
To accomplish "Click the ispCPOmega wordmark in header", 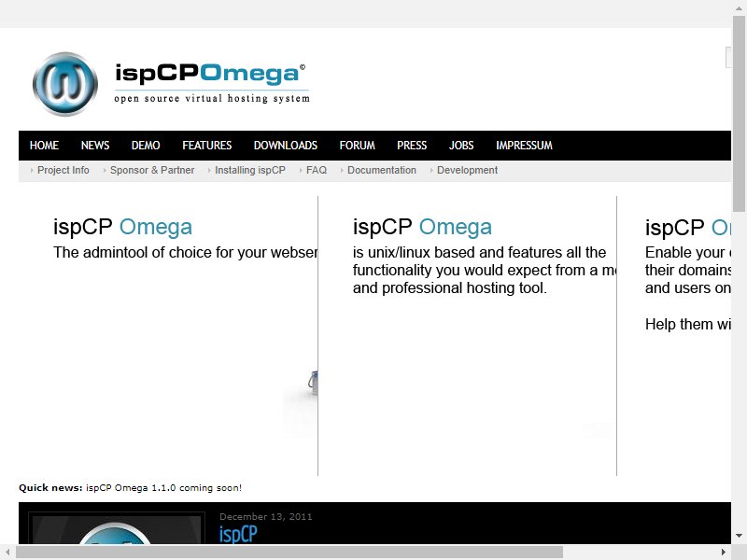I will (x=210, y=74).
